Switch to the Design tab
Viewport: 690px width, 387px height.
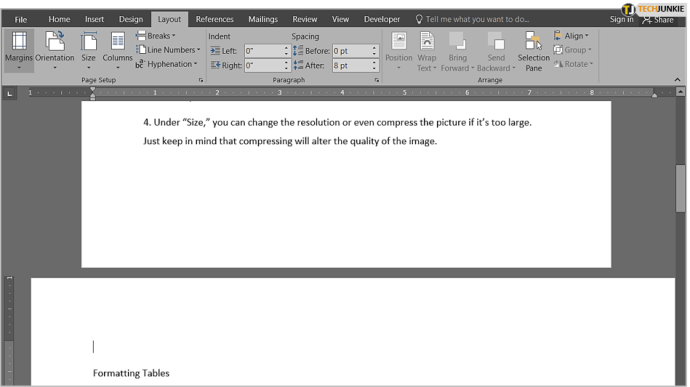click(x=131, y=19)
